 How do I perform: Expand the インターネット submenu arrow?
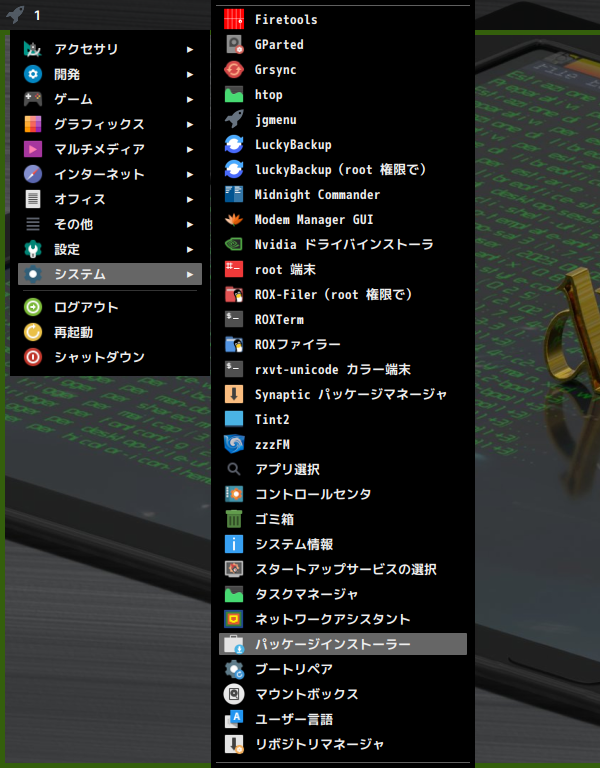coord(190,174)
